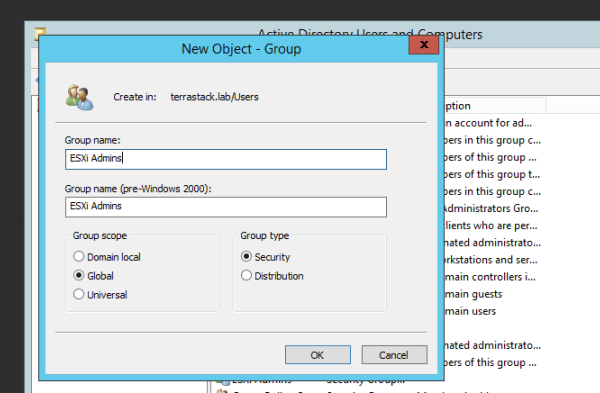Select the 'ers of this group t...' description row
The image size is (600, 393).
[492, 174]
